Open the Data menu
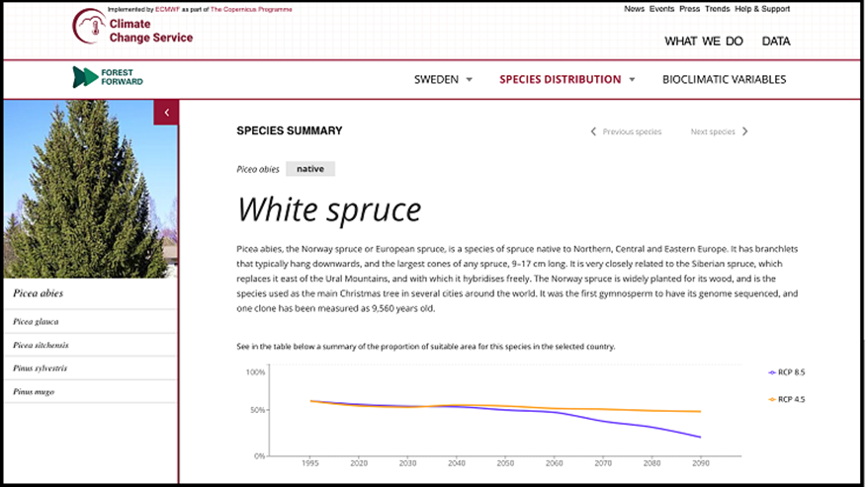Image resolution: width=868 pixels, height=487 pixels. click(x=775, y=41)
